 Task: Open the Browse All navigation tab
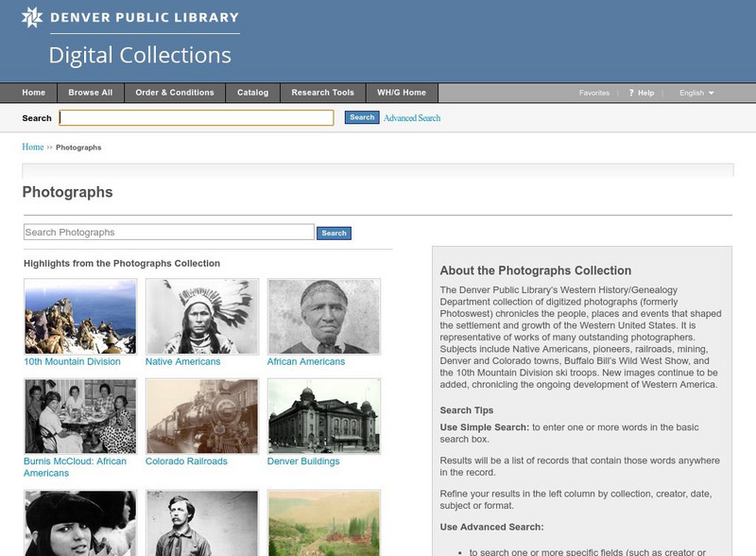point(91,93)
